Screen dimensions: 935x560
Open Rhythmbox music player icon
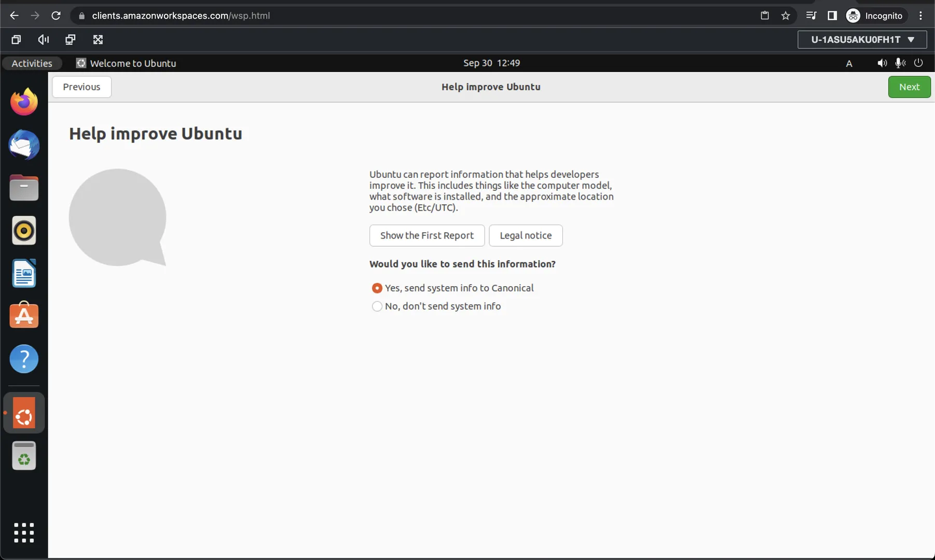point(24,230)
